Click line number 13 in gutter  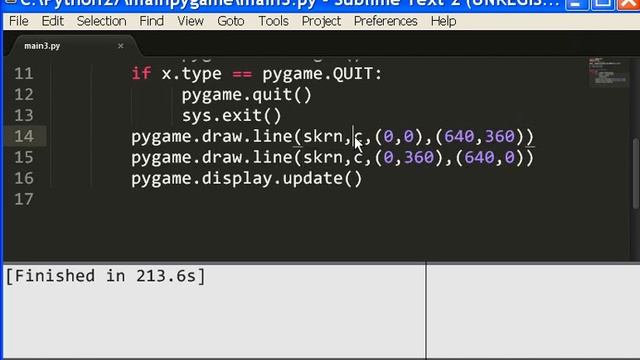tap(24, 116)
